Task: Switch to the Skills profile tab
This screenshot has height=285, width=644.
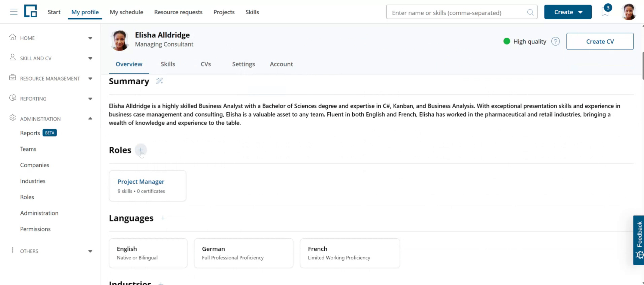Action: click(168, 64)
